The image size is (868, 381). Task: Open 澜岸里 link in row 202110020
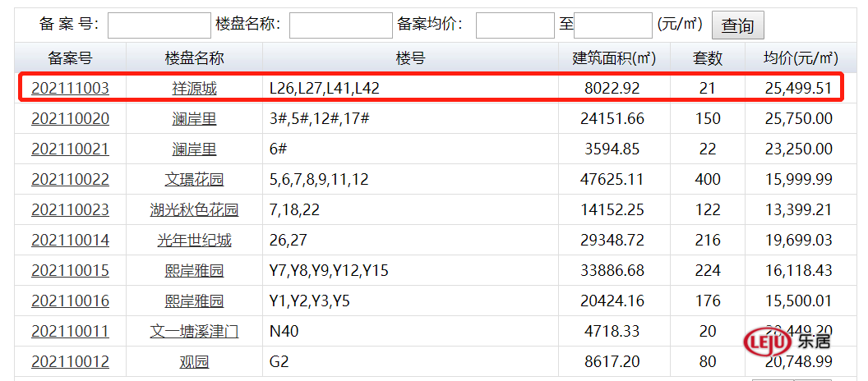coord(194,119)
